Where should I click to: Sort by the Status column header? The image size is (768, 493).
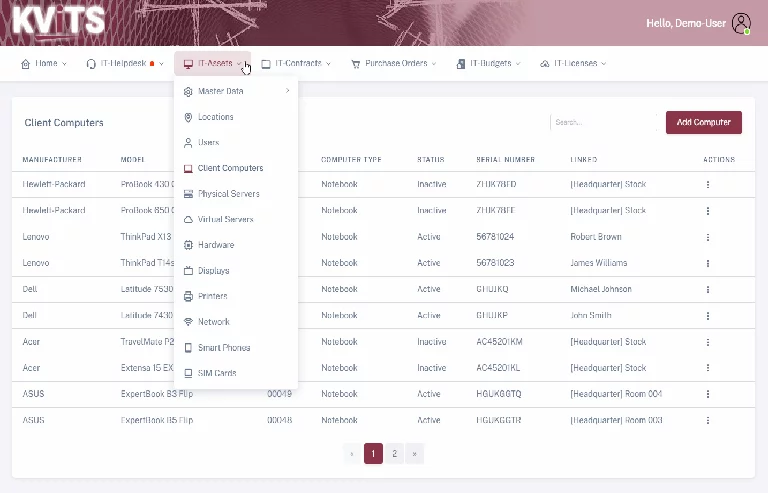(430, 159)
